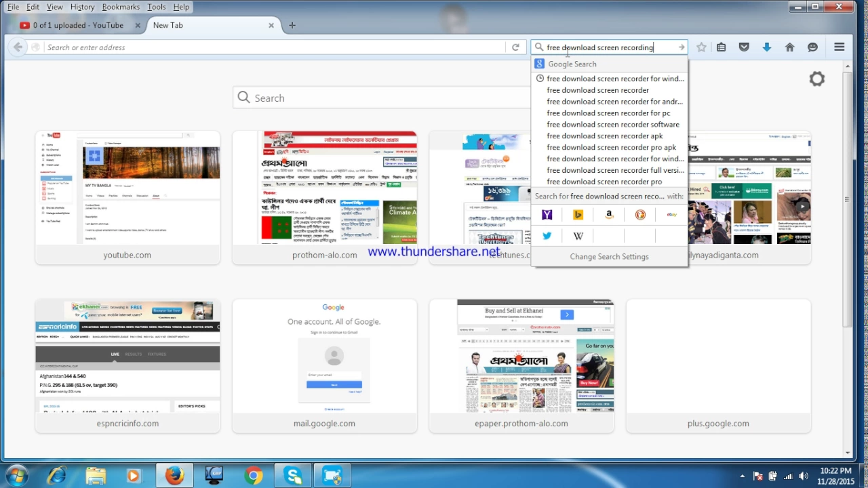
Task: Search with Yahoo engine icon
Action: pyautogui.click(x=547, y=215)
